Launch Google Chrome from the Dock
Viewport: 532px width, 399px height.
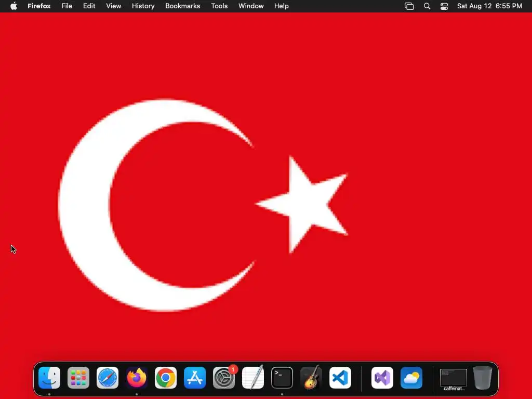(166, 378)
